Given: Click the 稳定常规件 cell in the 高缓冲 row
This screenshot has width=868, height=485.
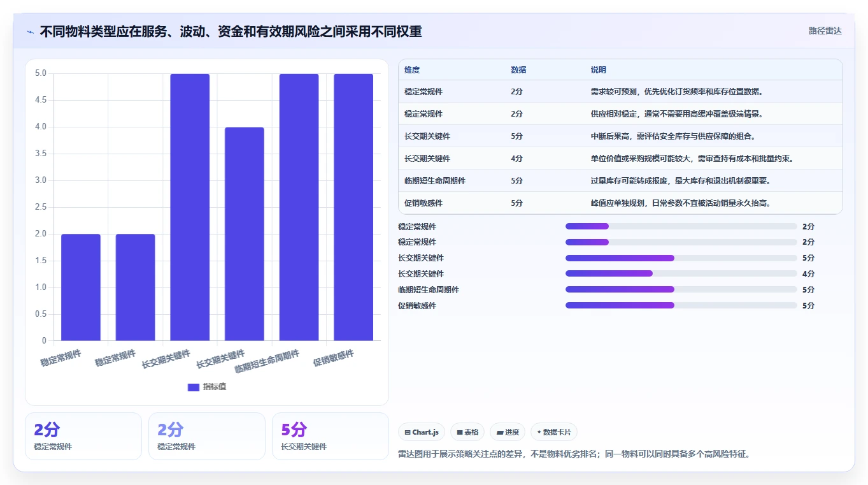Looking at the screenshot, I should coord(423,114).
